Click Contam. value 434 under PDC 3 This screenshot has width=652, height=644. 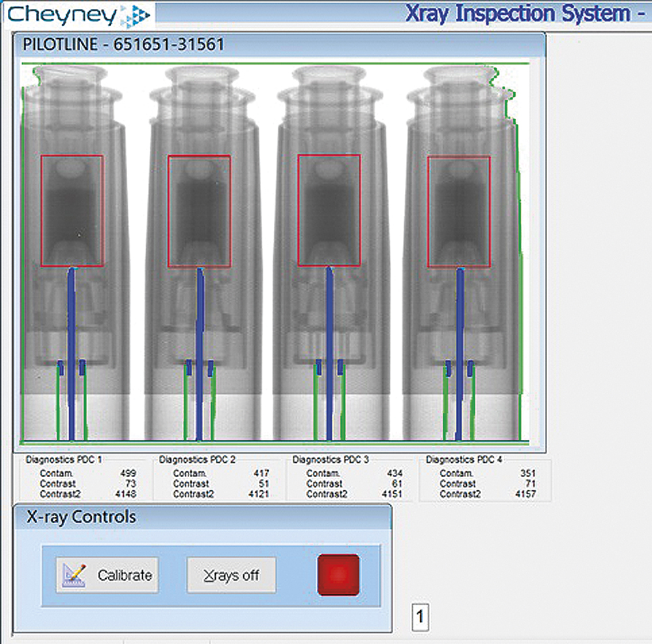[394, 473]
